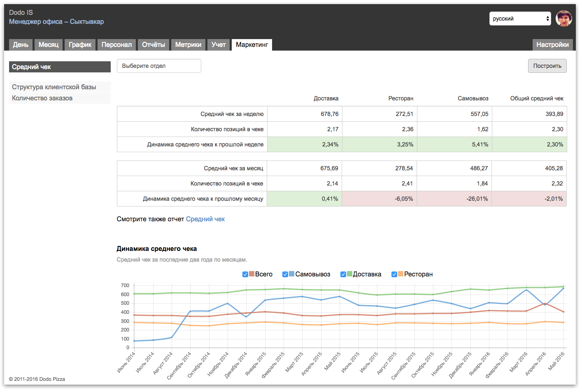Go to the Персонал tab

coord(116,44)
